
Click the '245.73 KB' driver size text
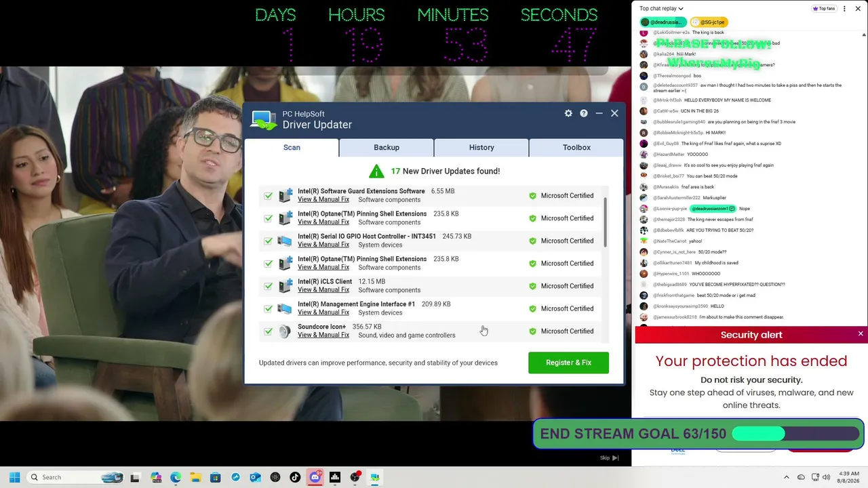(457, 237)
